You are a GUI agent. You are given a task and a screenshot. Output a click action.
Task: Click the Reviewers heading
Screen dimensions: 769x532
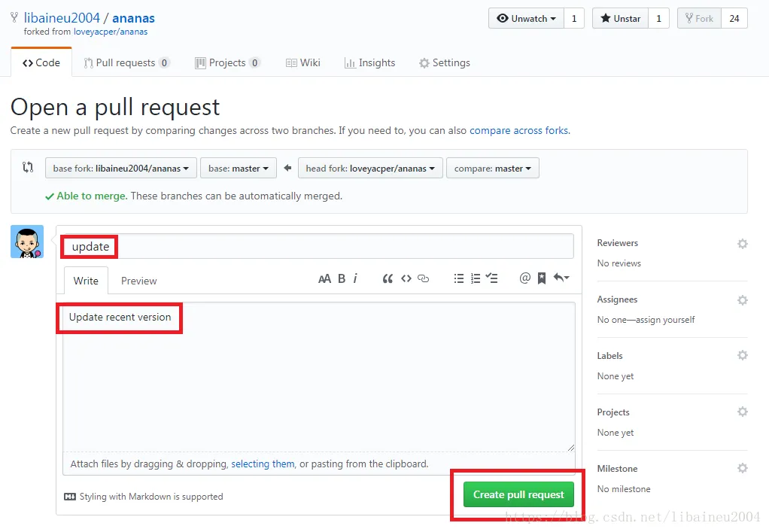618,243
